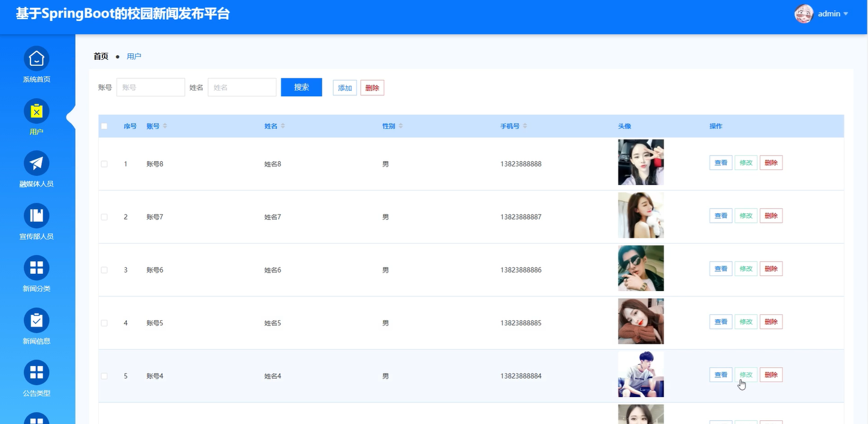868x424 pixels.
Task: Open the 新闻信息 clipboard icon
Action: tap(36, 320)
